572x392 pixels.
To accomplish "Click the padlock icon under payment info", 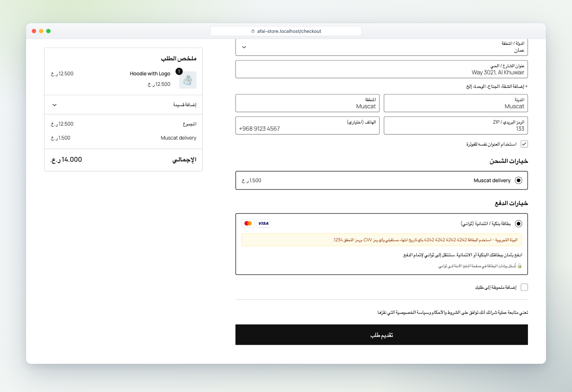I will tap(520, 266).
